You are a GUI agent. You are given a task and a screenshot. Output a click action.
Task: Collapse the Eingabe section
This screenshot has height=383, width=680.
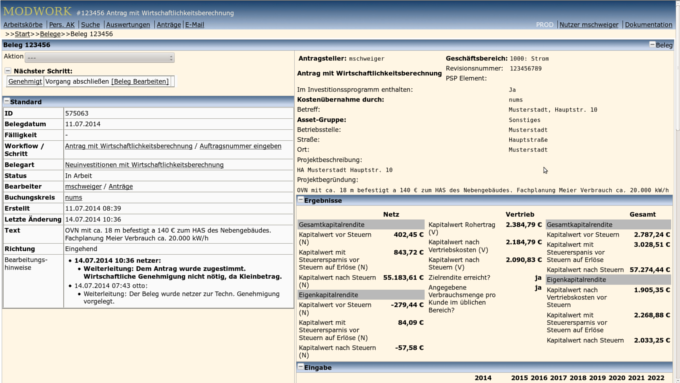pos(301,367)
